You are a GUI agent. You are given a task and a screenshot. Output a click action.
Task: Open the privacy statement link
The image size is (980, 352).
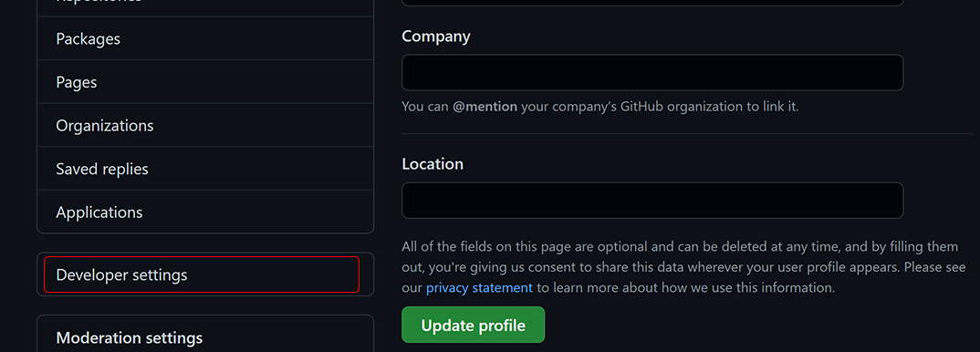pos(479,288)
